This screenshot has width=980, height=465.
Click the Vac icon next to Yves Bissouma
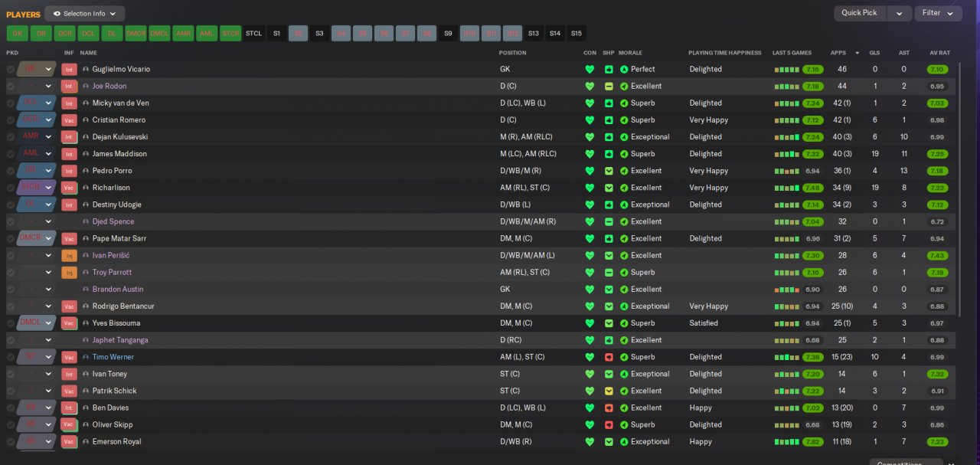pyautogui.click(x=69, y=323)
